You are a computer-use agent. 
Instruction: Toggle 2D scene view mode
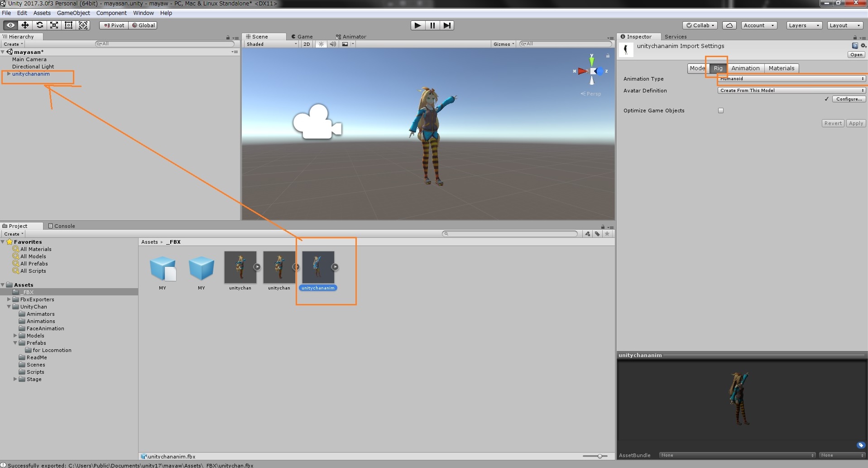coord(307,44)
